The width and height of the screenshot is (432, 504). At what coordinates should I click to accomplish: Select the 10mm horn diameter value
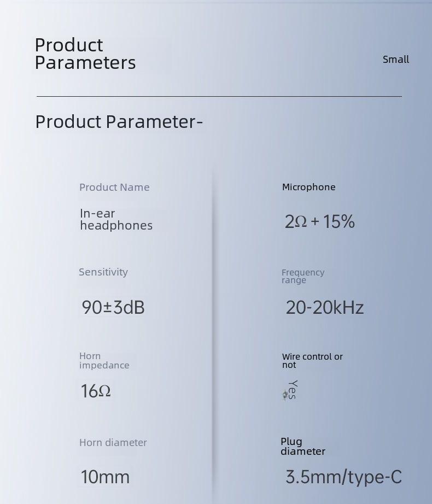coord(105,477)
